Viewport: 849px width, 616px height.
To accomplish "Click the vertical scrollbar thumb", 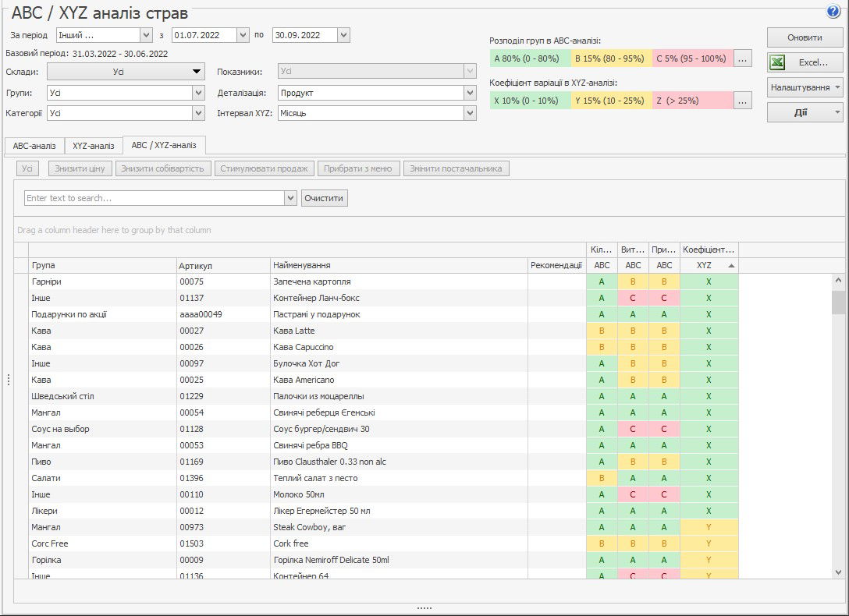I will pyautogui.click(x=838, y=303).
